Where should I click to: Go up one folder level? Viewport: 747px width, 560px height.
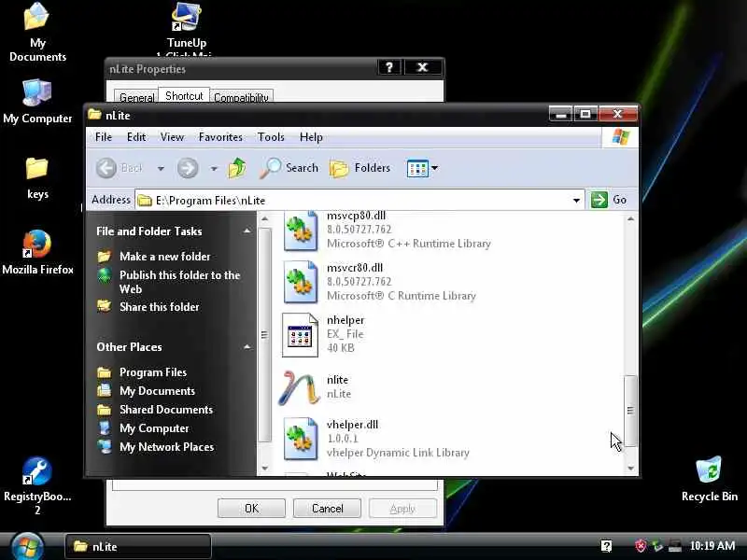[x=237, y=168]
